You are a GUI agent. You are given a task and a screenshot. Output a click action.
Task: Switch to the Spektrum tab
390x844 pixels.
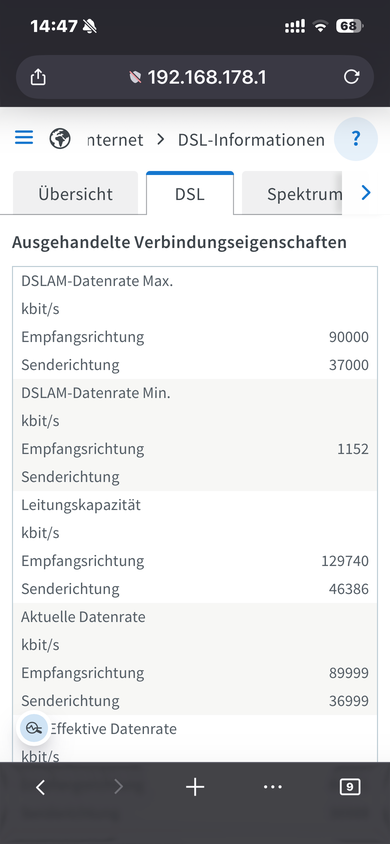coord(292,193)
